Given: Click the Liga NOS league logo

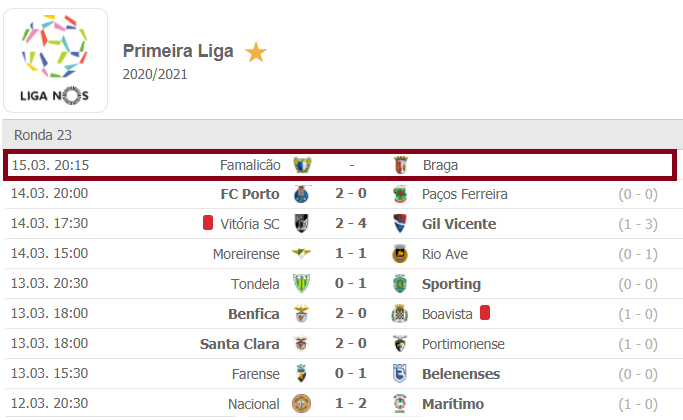Looking at the screenshot, I should [55, 58].
